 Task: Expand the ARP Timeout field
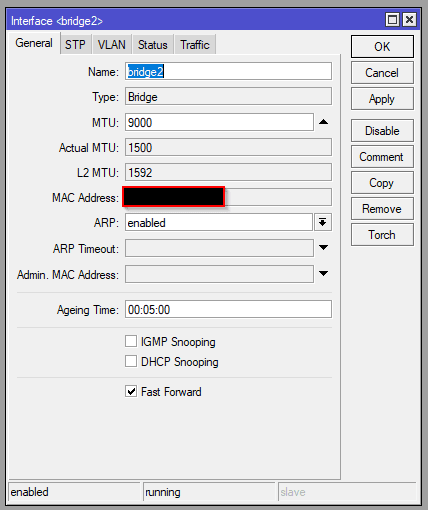(x=323, y=247)
